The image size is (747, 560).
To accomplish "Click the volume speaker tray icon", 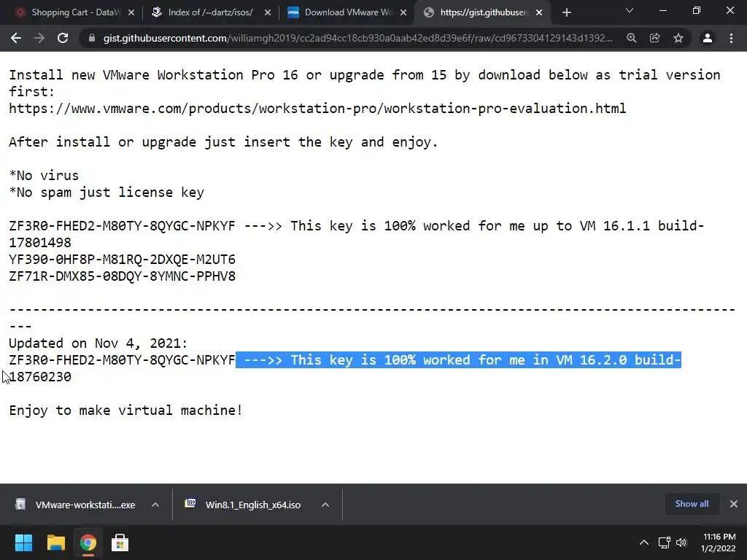I will 681,542.
